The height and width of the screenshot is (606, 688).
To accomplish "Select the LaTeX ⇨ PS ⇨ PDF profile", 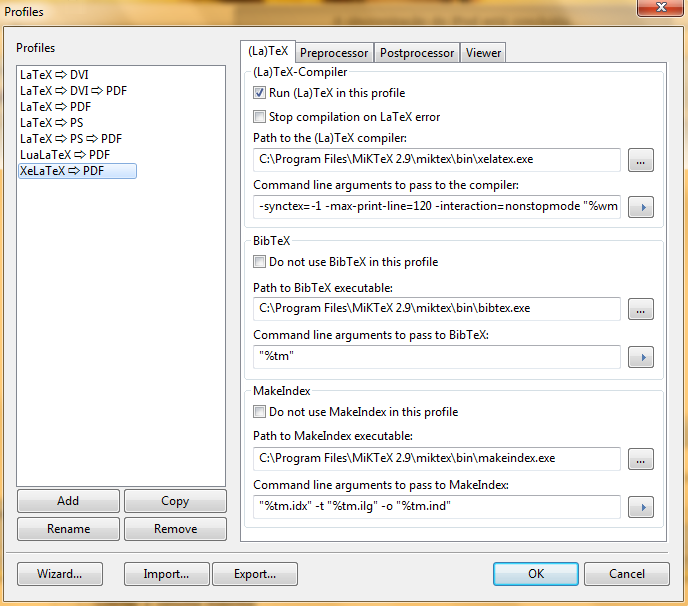I will (x=71, y=139).
